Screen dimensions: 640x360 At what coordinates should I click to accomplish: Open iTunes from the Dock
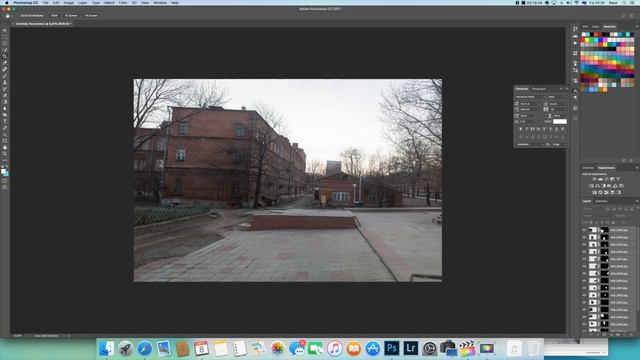pos(335,349)
